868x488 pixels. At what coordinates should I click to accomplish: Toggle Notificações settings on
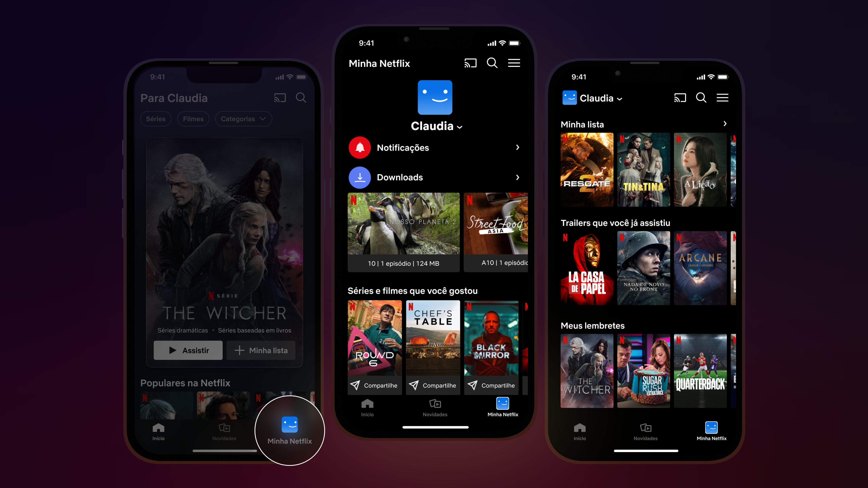(434, 147)
